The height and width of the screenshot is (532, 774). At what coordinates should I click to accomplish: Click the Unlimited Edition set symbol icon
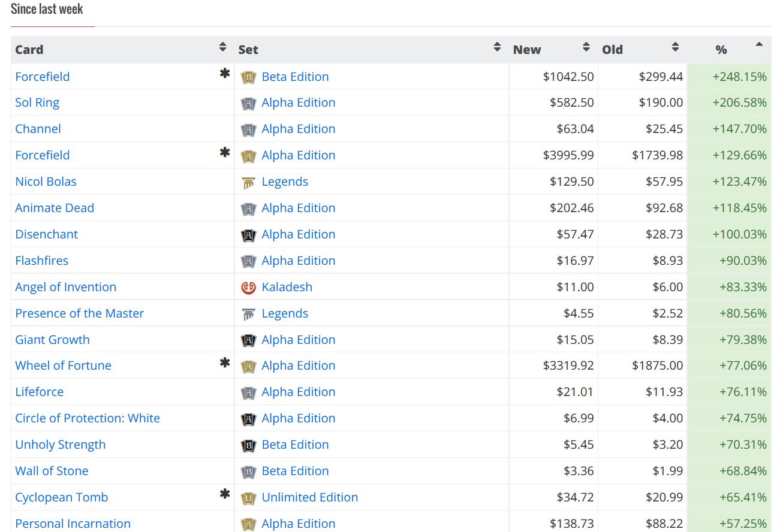tap(248, 498)
